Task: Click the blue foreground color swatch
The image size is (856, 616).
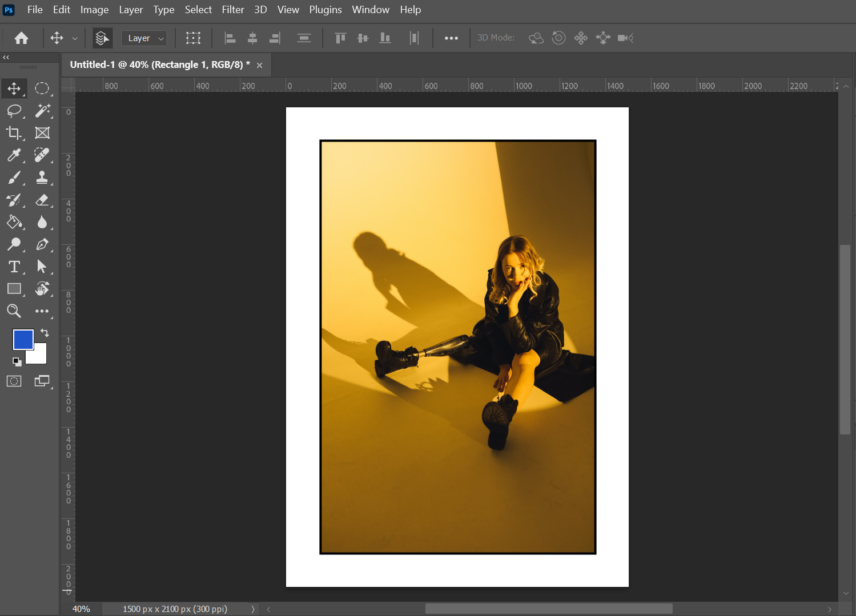Action: coord(23,340)
